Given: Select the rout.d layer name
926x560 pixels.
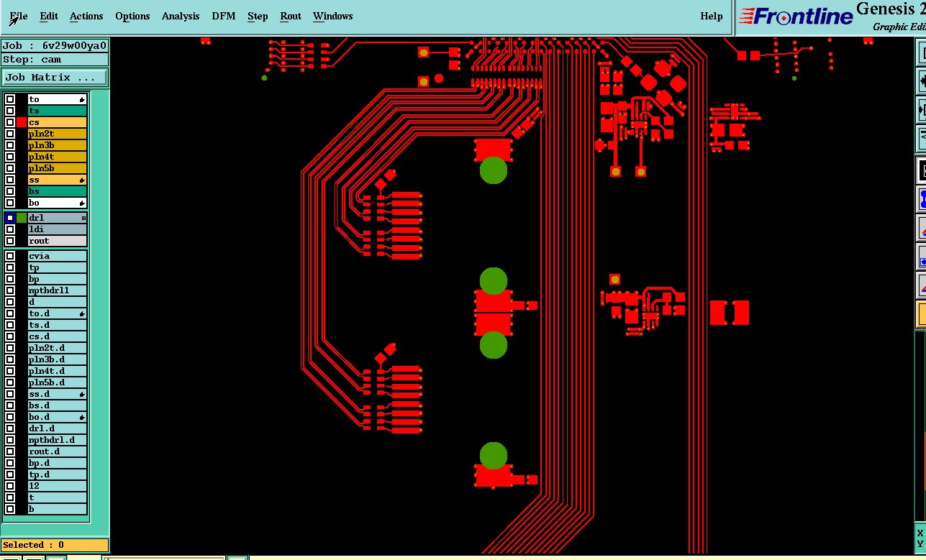Looking at the screenshot, I should point(57,451).
